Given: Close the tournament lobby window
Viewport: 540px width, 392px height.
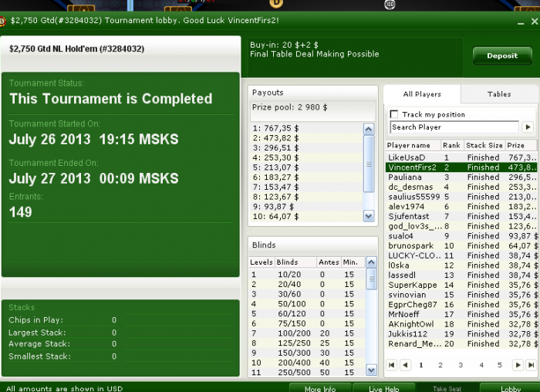Looking at the screenshot, I should (535, 22).
